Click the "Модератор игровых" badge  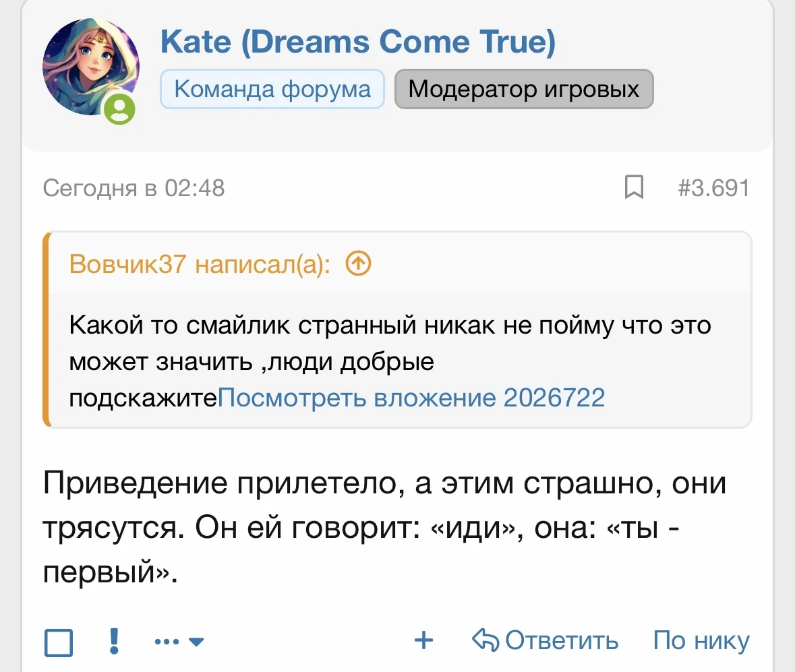523,90
